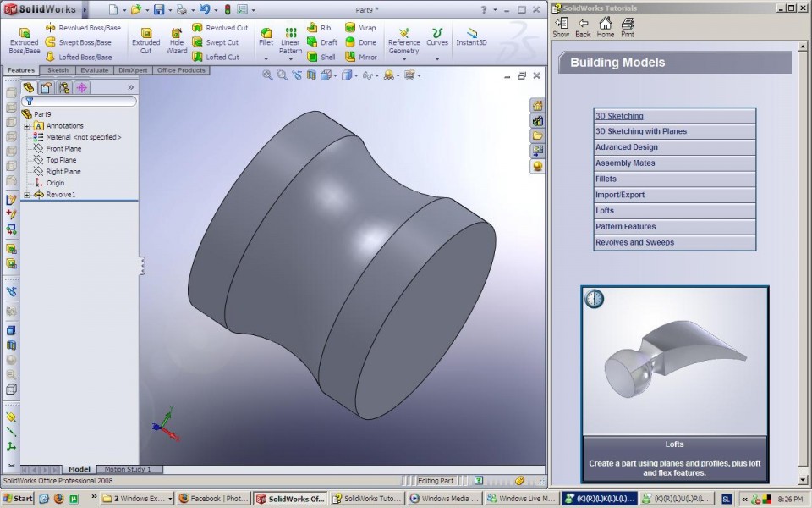The image size is (812, 508).
Task: Switch to the Sketch tab
Action: (x=58, y=70)
